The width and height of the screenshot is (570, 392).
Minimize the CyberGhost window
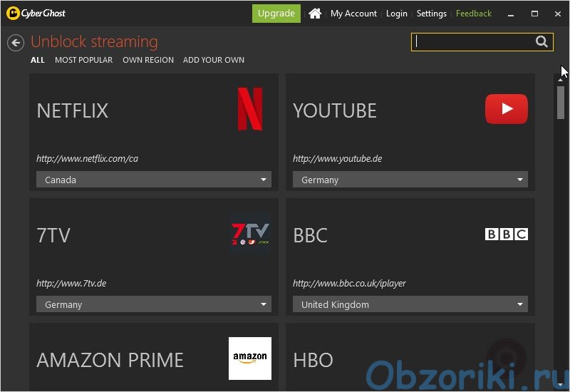(x=511, y=14)
